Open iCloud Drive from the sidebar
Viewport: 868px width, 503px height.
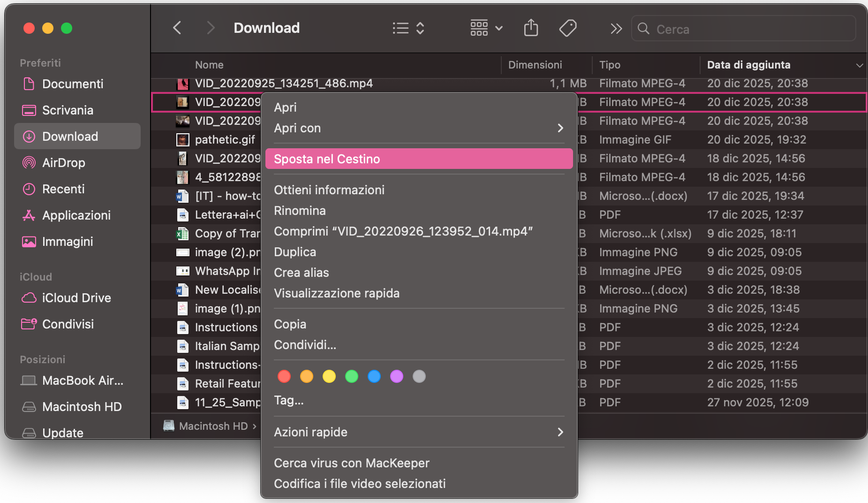point(76,298)
